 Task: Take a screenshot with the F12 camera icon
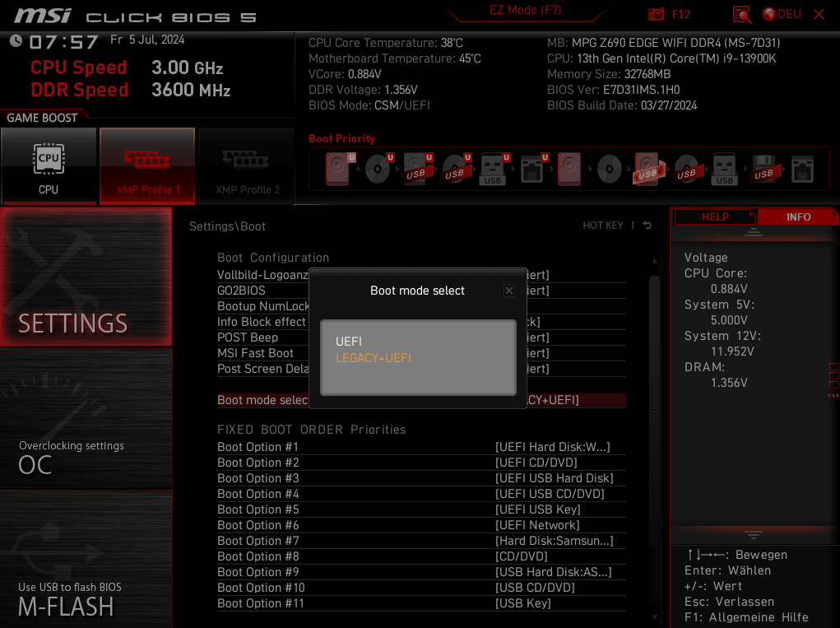click(x=657, y=15)
